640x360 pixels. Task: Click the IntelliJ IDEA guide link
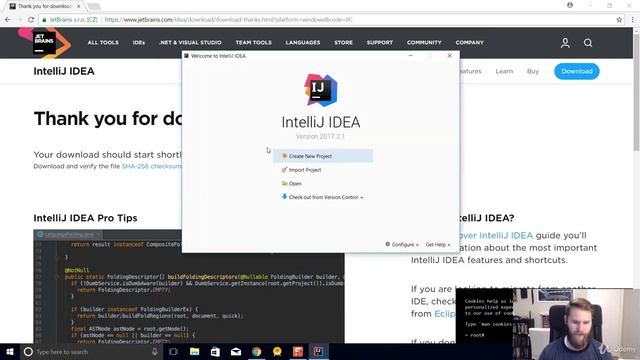point(496,236)
